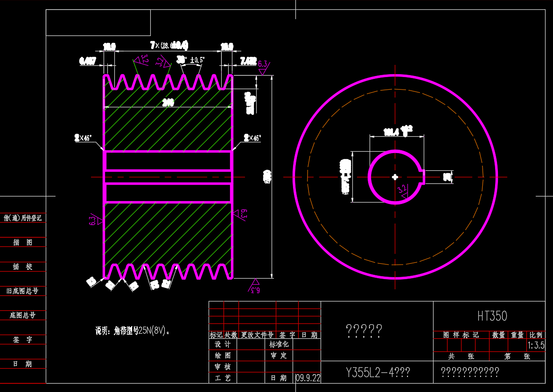Viewport: 553px width, 392px height.
Task: Select the keyway notch on the bore
Action: 424,177
